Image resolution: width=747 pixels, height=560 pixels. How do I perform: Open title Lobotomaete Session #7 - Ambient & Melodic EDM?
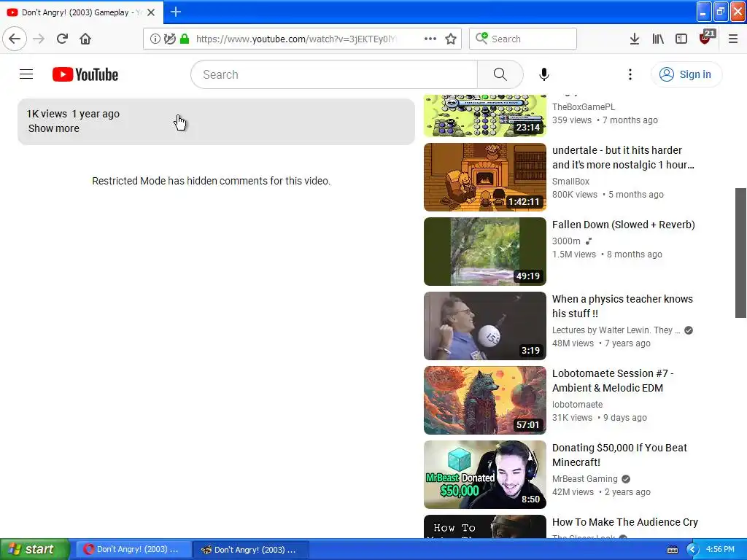coord(613,381)
